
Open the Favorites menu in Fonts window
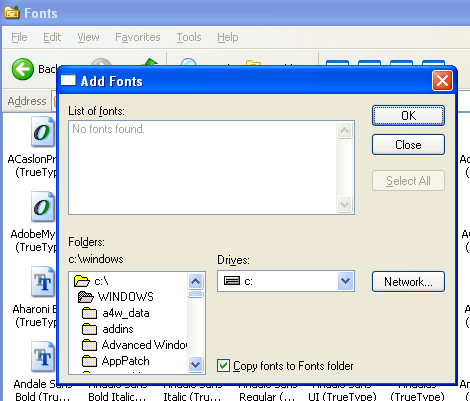pos(138,37)
